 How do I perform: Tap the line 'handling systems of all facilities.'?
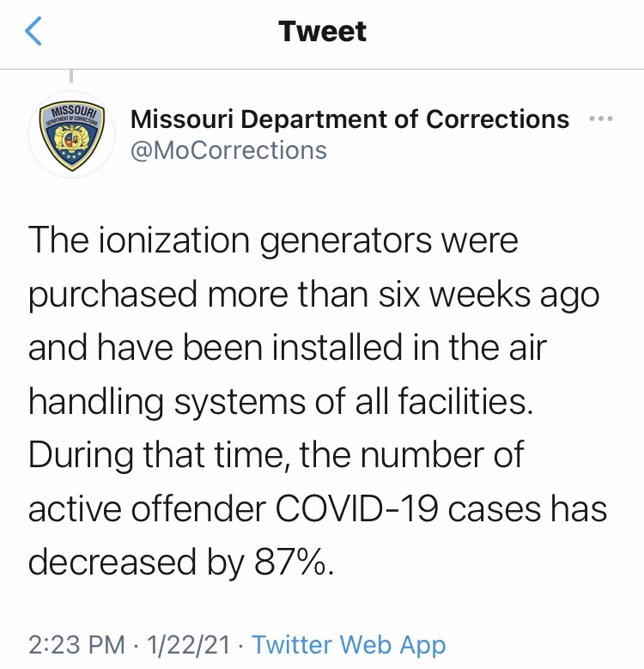(280, 402)
